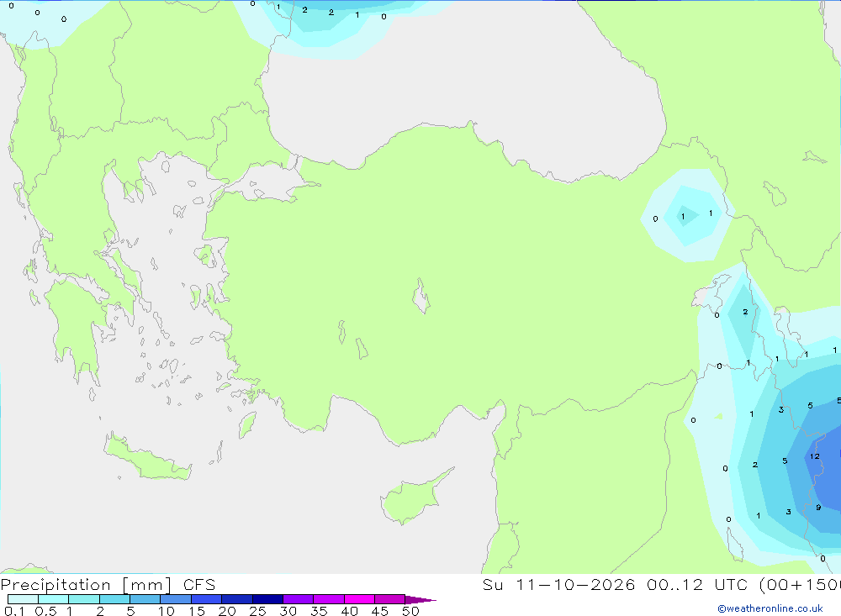Image resolution: width=841 pixels, height=616 pixels.
Task: Click the '50' legend scale label
Action: pos(410,611)
